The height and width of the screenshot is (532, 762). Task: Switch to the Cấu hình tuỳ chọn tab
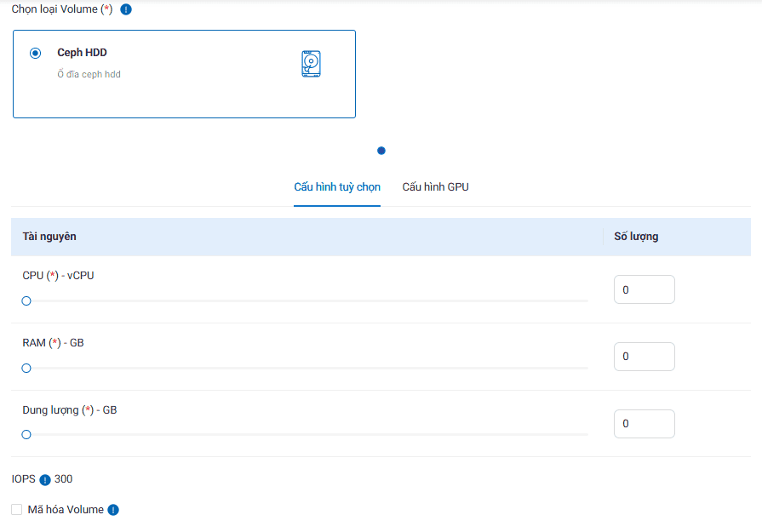tap(337, 187)
